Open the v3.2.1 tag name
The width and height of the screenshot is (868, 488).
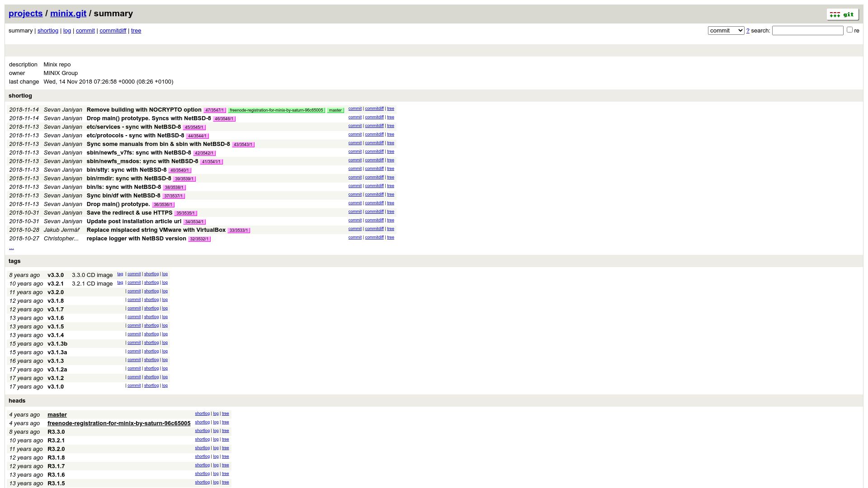[x=56, y=284]
